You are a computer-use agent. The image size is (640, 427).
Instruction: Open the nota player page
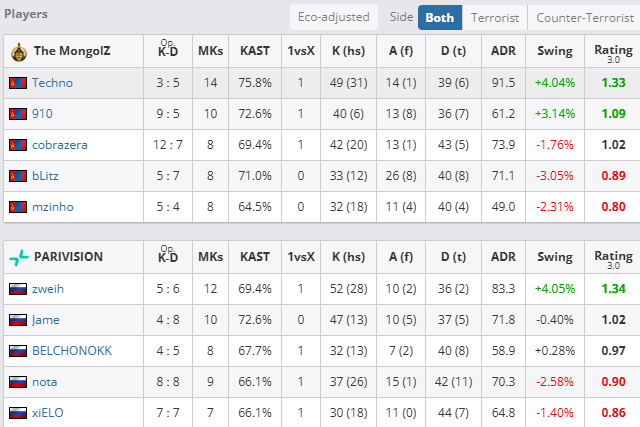[45, 382]
